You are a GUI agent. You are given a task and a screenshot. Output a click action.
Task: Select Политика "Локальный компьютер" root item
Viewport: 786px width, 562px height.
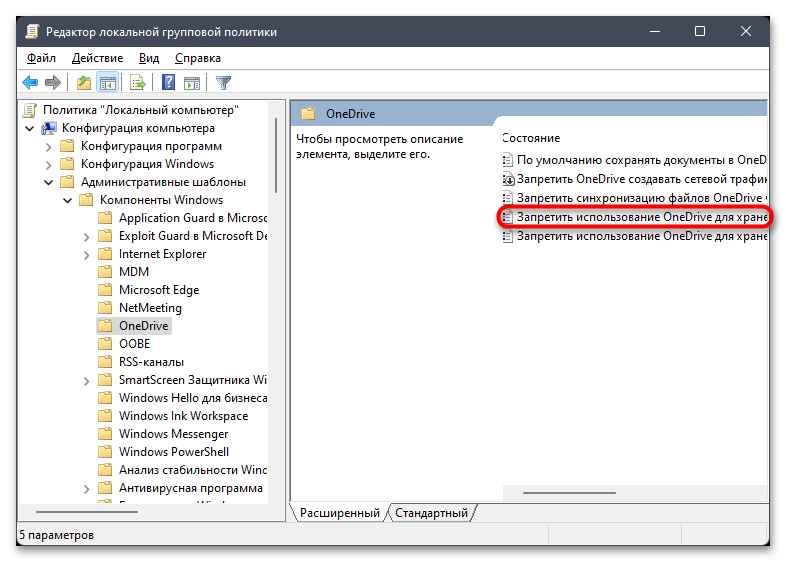(x=141, y=110)
